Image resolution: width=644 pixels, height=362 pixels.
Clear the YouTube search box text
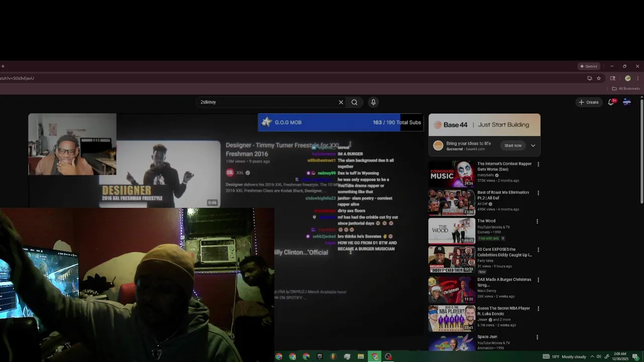(341, 102)
